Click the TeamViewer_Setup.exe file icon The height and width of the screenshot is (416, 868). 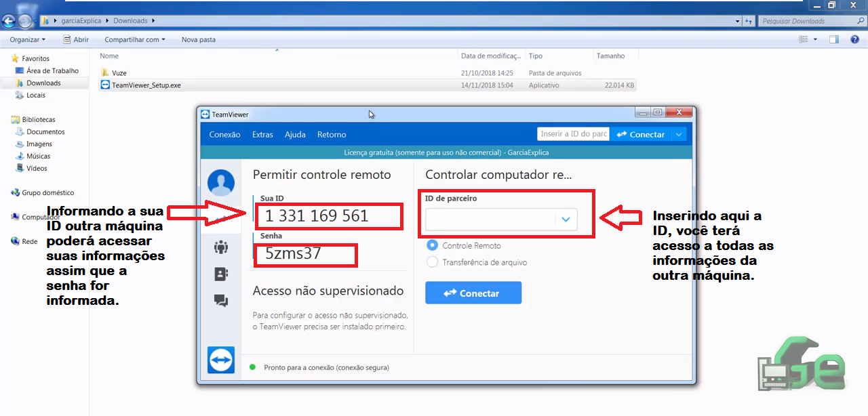coord(104,85)
